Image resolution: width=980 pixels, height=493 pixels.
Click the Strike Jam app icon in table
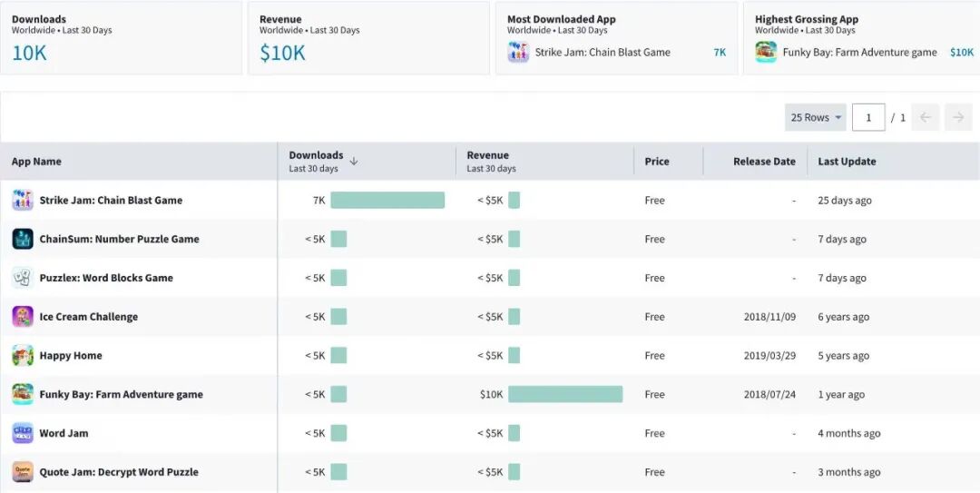pyautogui.click(x=23, y=201)
